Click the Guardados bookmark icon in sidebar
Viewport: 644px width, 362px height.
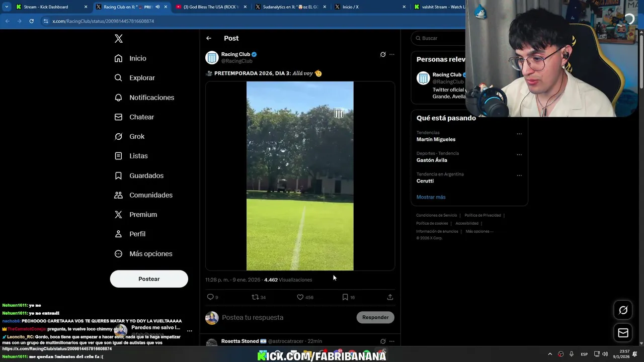click(x=118, y=175)
